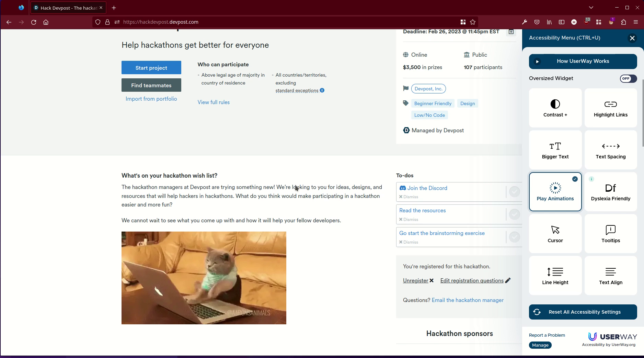Switch to the Hack Devpost tab
644x358 pixels.
(x=65, y=8)
